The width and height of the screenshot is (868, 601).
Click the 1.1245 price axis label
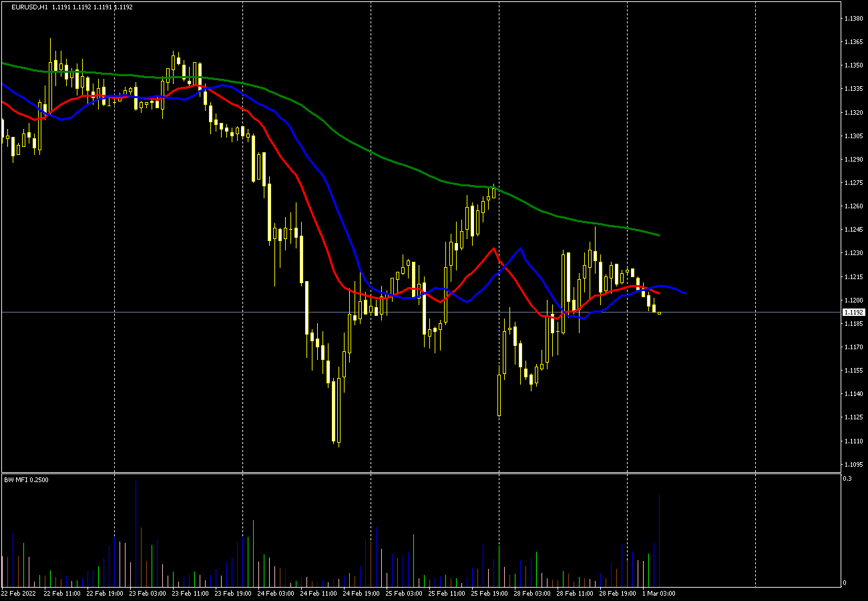pos(853,230)
